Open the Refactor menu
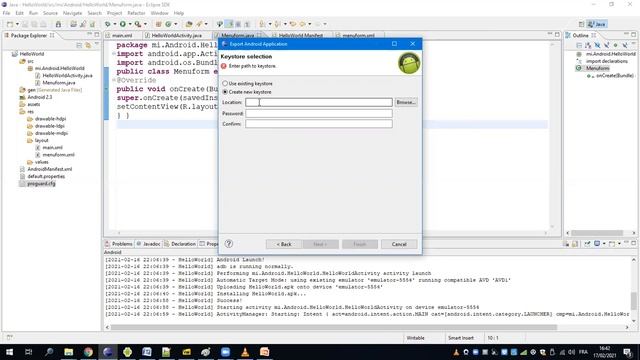Screen dimensions: 640x360 136,13
